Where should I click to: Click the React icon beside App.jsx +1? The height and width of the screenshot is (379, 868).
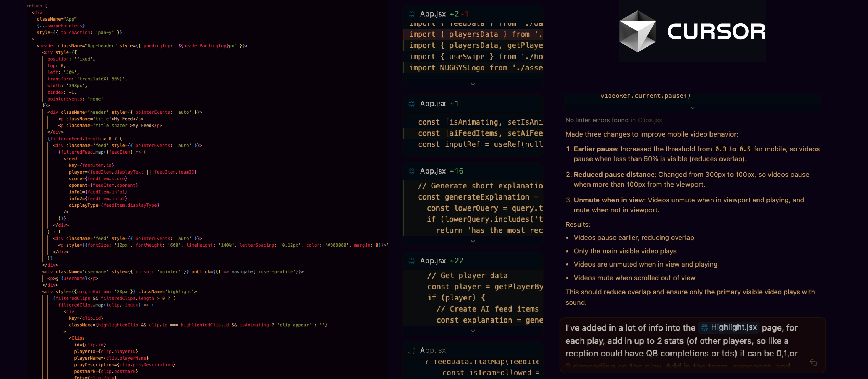(411, 104)
